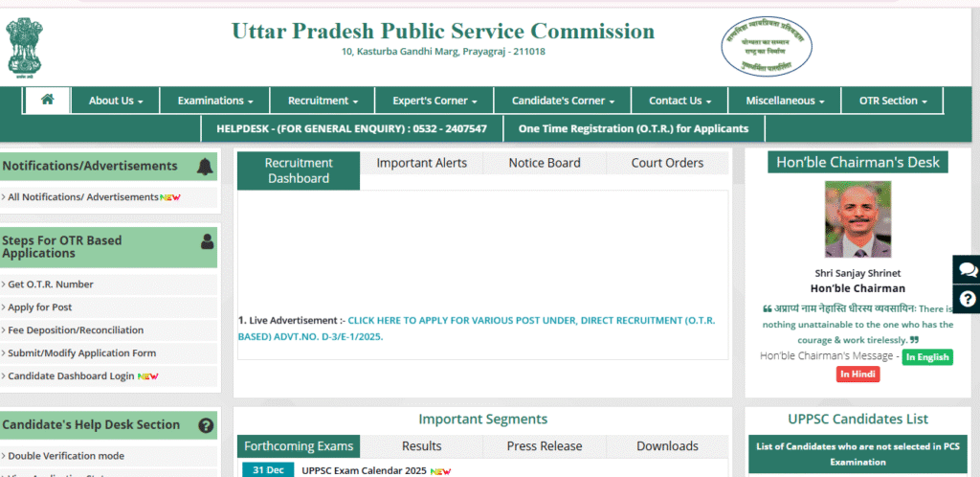The width and height of the screenshot is (980, 477).
Task: Select the Recruitment Dashboard tab
Action: [299, 170]
